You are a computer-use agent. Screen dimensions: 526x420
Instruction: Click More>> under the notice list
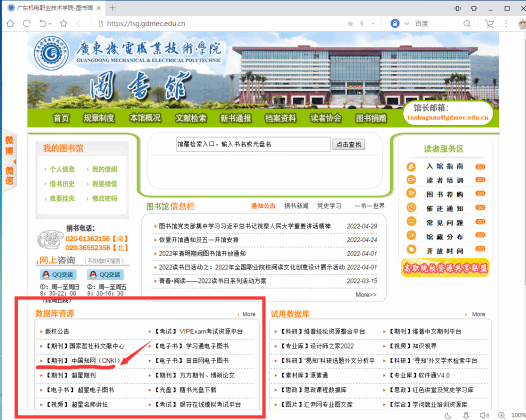click(x=366, y=295)
